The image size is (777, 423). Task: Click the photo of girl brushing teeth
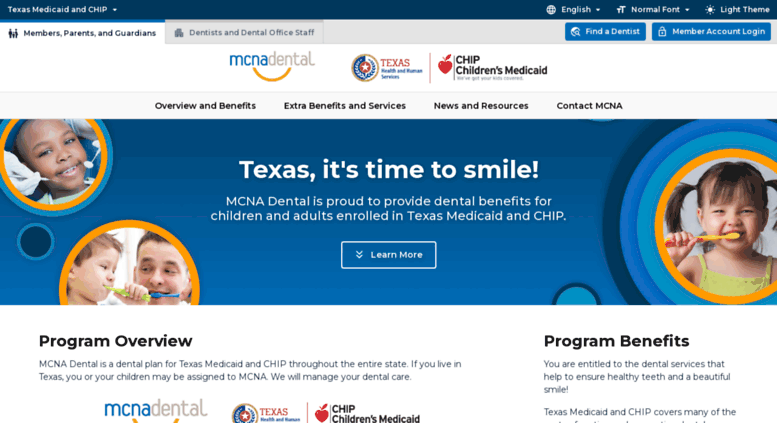coord(718,226)
